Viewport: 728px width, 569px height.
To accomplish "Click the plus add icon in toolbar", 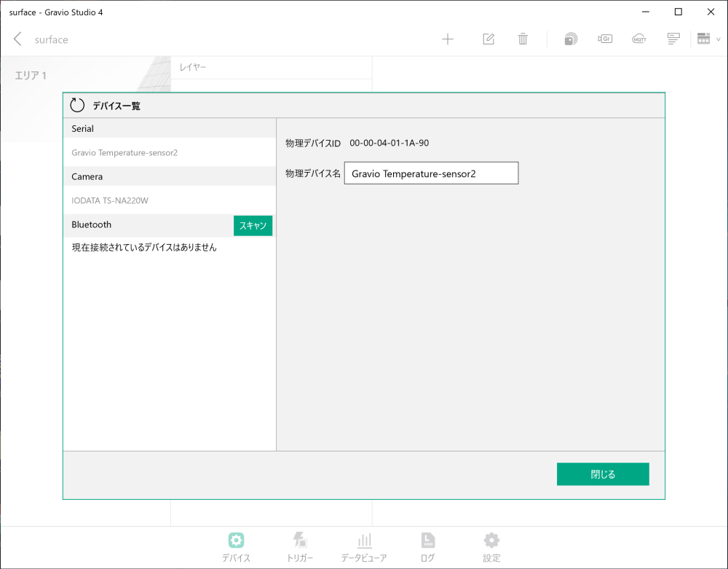I will (x=448, y=39).
